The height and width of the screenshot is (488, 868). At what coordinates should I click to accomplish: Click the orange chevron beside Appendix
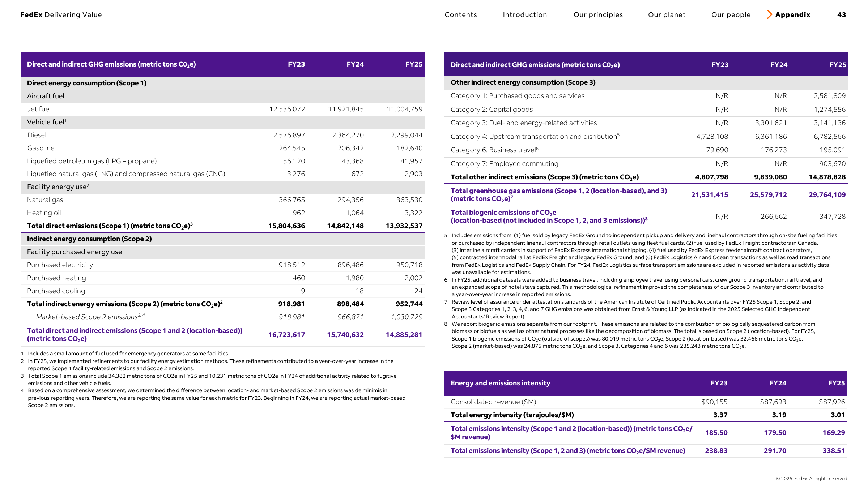click(769, 14)
